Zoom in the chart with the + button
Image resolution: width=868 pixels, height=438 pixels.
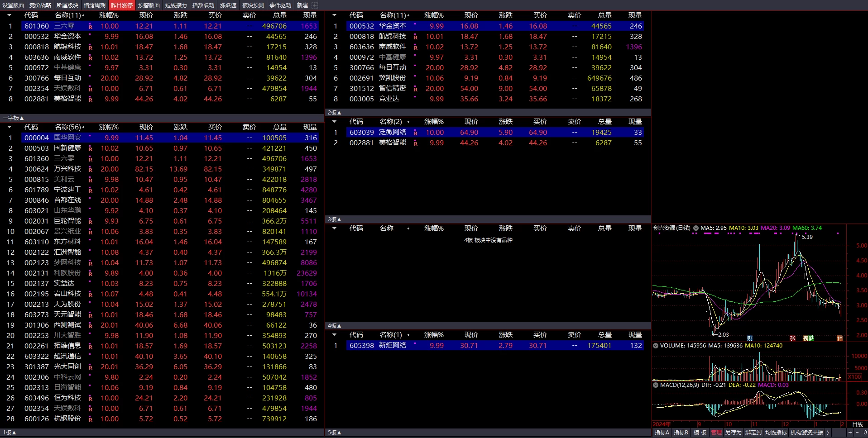click(850, 432)
